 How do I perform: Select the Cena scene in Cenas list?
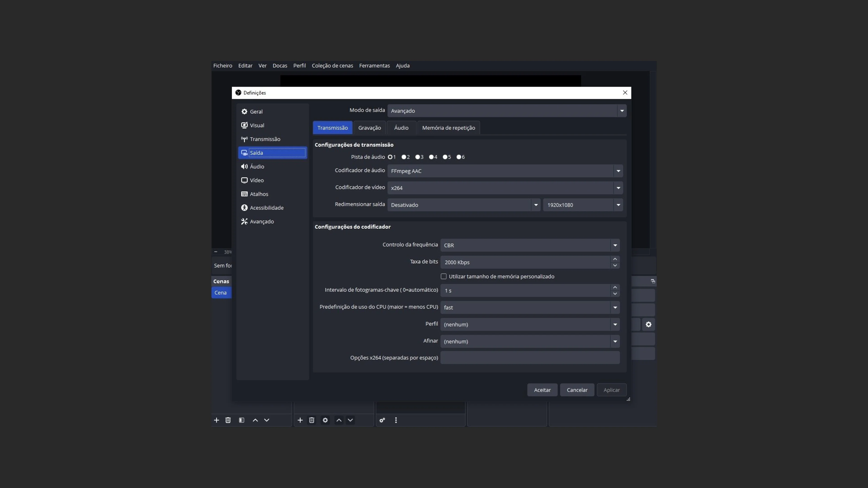(x=221, y=293)
